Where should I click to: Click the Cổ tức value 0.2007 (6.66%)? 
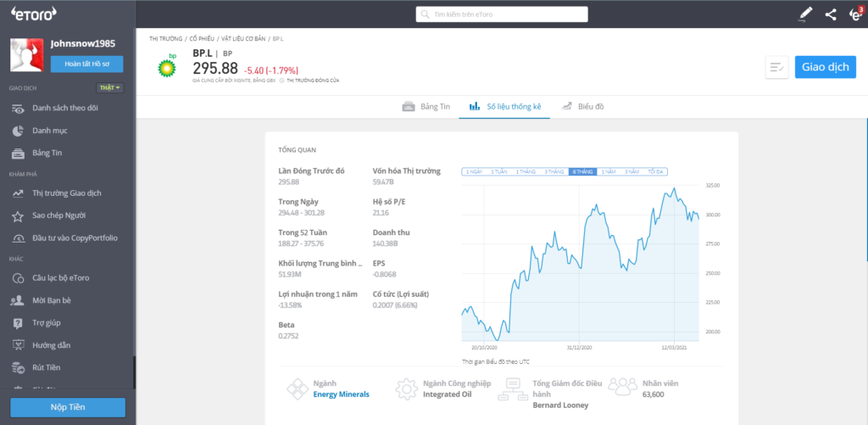click(x=395, y=305)
